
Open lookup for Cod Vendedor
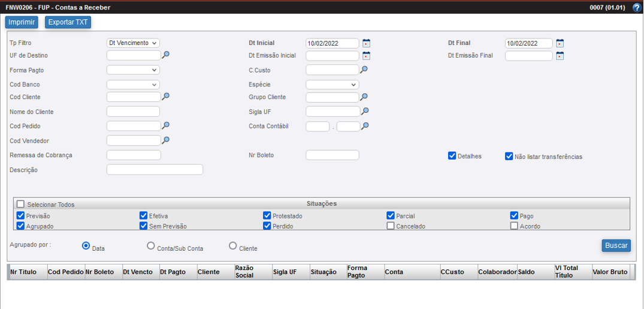pyautogui.click(x=166, y=140)
